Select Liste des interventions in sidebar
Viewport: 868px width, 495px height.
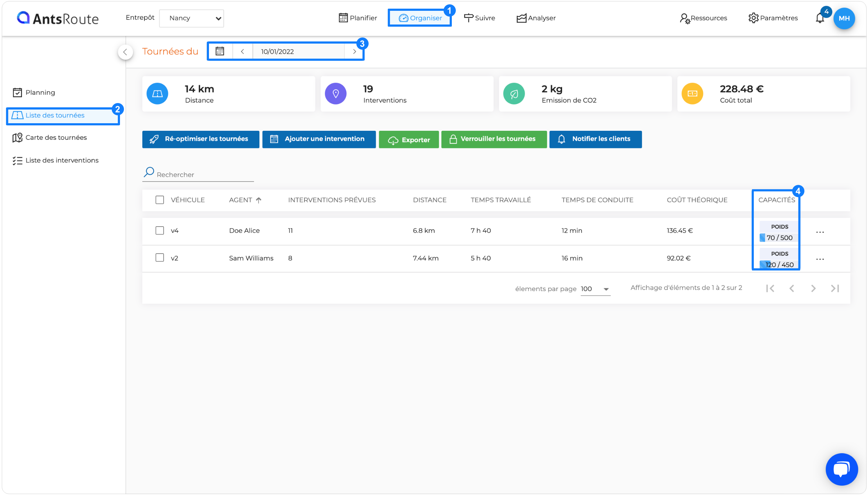[55, 160]
